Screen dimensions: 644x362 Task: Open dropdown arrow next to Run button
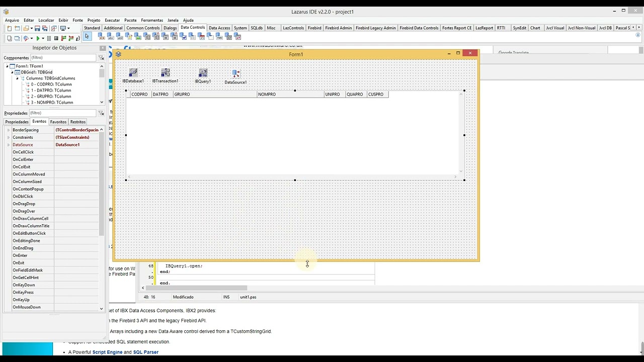coord(43,38)
